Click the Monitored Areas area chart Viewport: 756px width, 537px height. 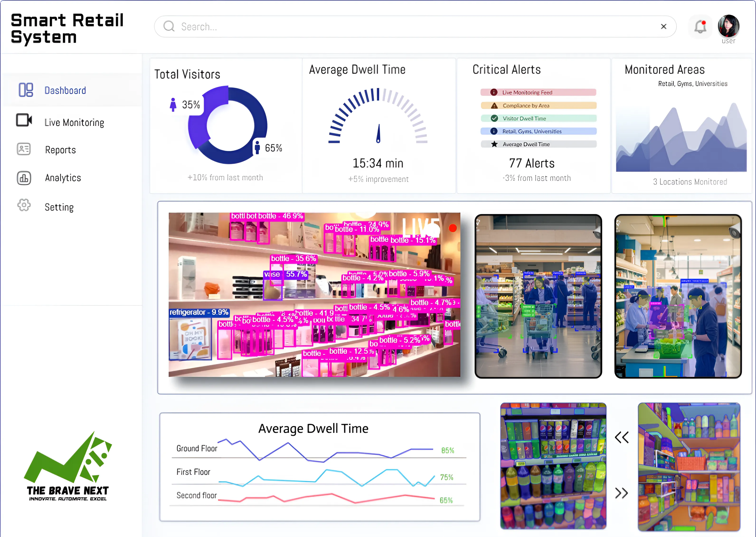click(681, 137)
